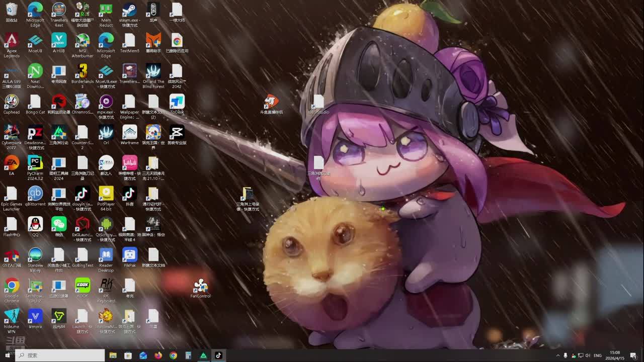Image resolution: width=644 pixels, height=362 pixels.
Task: Open the pink bilibili shortcut
Action: tap(129, 163)
